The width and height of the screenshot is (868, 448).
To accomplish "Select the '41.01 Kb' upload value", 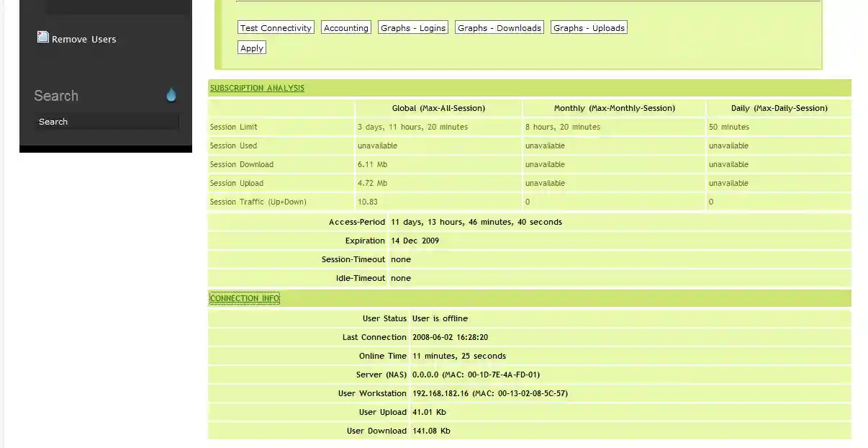I will pos(429,412).
